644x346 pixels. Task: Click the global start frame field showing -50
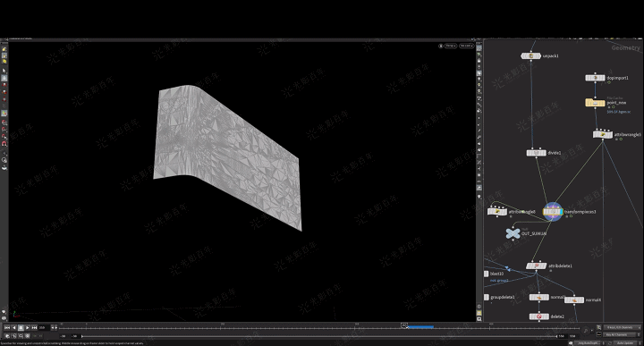pyautogui.click(x=64, y=336)
